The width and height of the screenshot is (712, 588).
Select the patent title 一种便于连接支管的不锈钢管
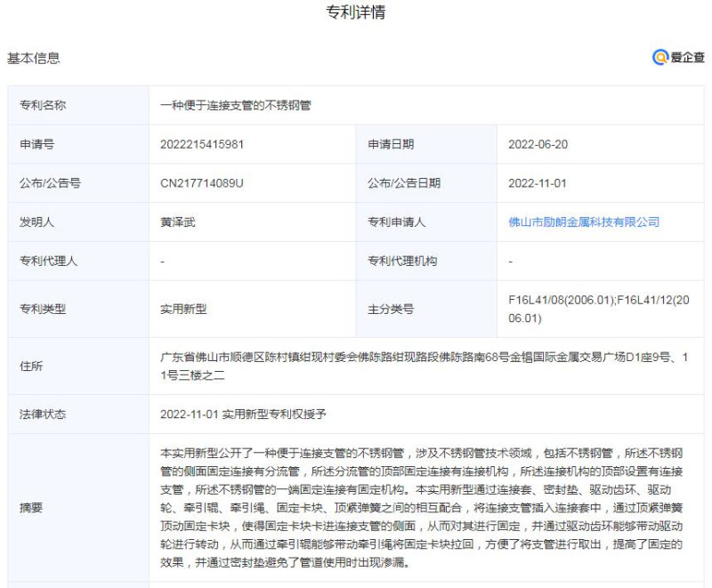click(x=237, y=105)
